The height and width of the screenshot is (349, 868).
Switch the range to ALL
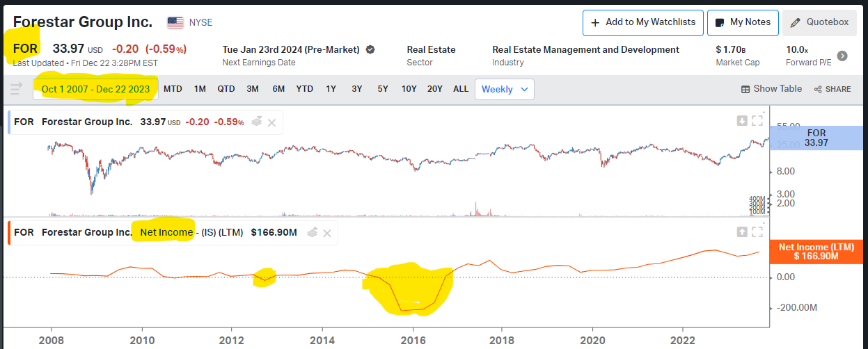461,89
